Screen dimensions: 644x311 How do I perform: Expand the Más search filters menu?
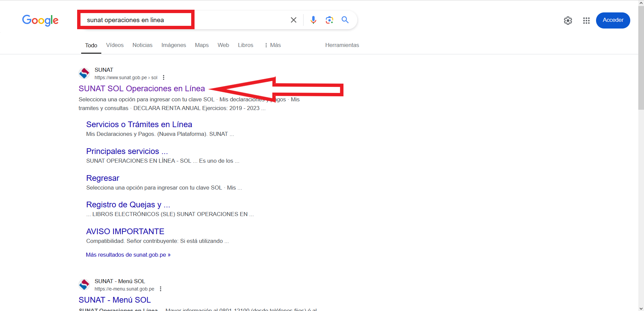(273, 45)
